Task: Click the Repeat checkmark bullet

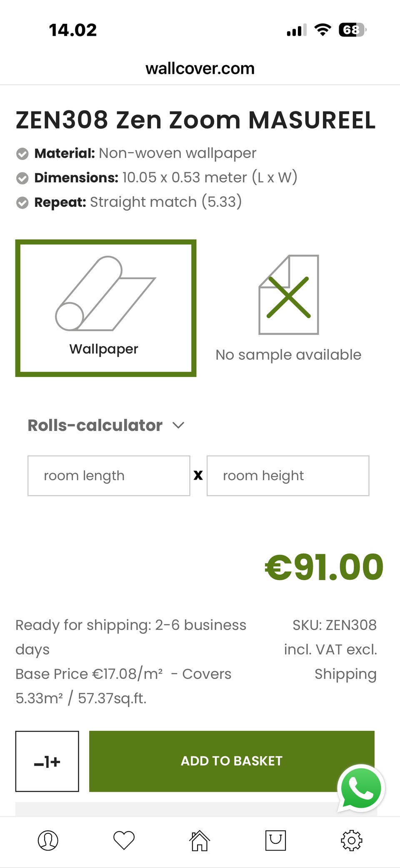Action: (x=22, y=203)
